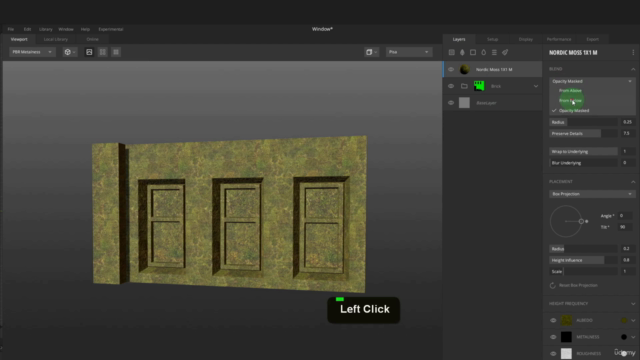The height and width of the screenshot is (360, 640).
Task: Hide the Nordic Moss 1X1 M layer
Action: click(x=451, y=69)
